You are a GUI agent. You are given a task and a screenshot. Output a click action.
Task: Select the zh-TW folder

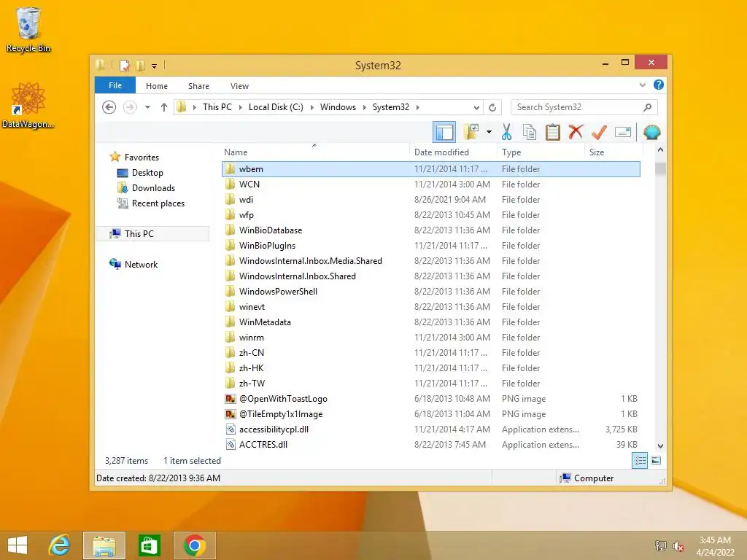pyautogui.click(x=430, y=384)
